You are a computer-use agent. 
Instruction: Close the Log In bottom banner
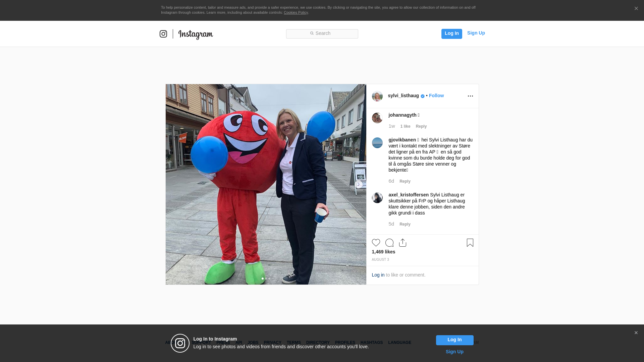click(636, 333)
